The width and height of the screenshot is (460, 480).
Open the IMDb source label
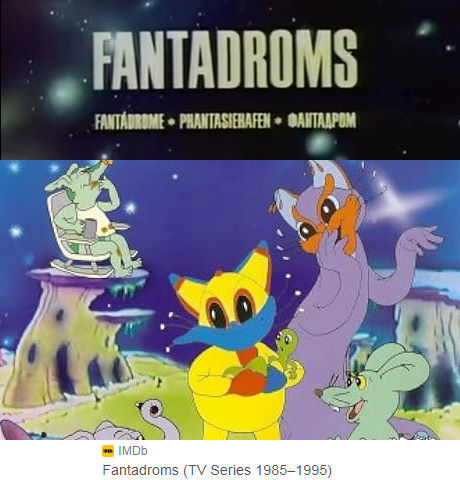point(133,451)
